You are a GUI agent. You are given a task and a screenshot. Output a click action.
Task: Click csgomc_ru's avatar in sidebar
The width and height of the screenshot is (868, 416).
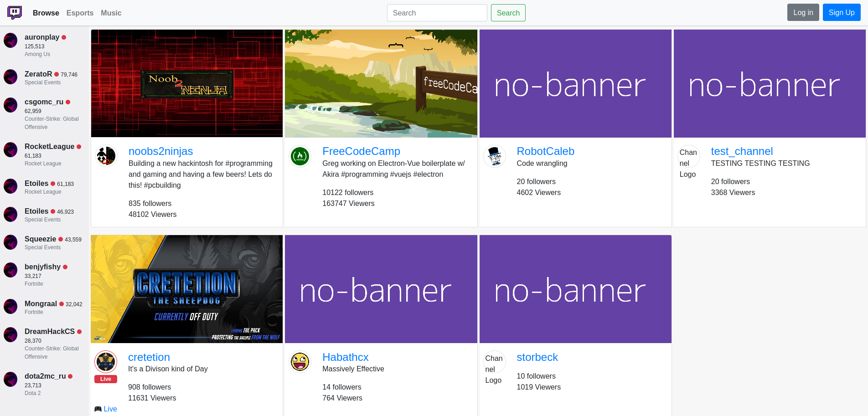(10, 105)
